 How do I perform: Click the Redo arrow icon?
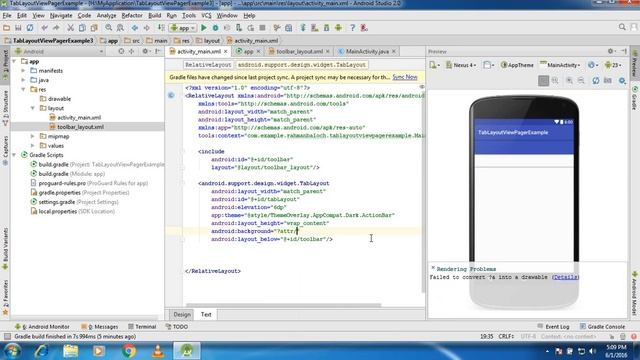point(56,28)
